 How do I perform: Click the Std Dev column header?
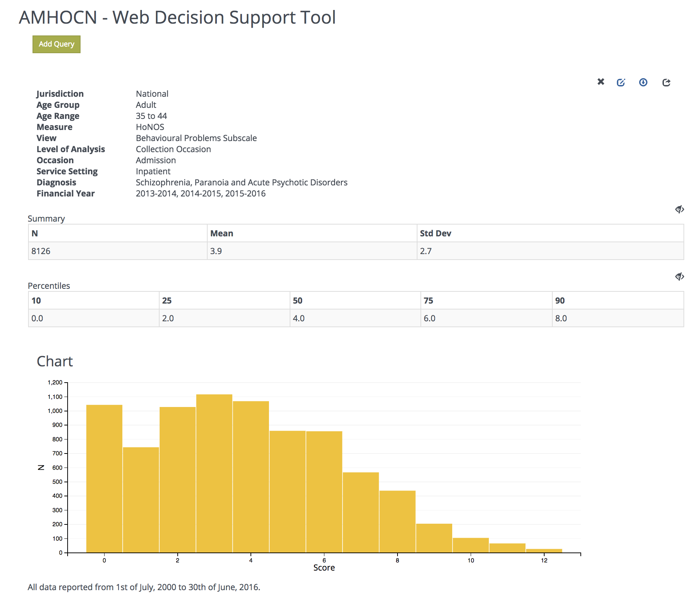click(x=435, y=233)
